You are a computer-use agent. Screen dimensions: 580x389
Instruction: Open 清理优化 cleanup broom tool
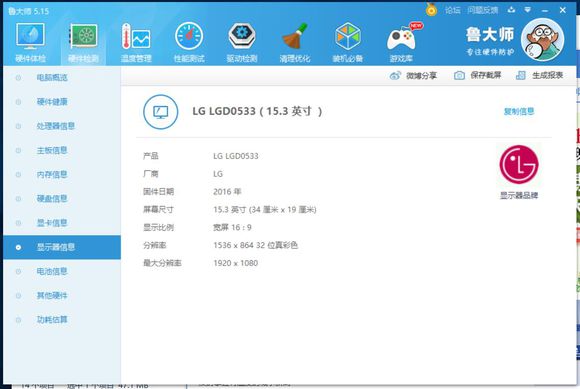coord(295,42)
